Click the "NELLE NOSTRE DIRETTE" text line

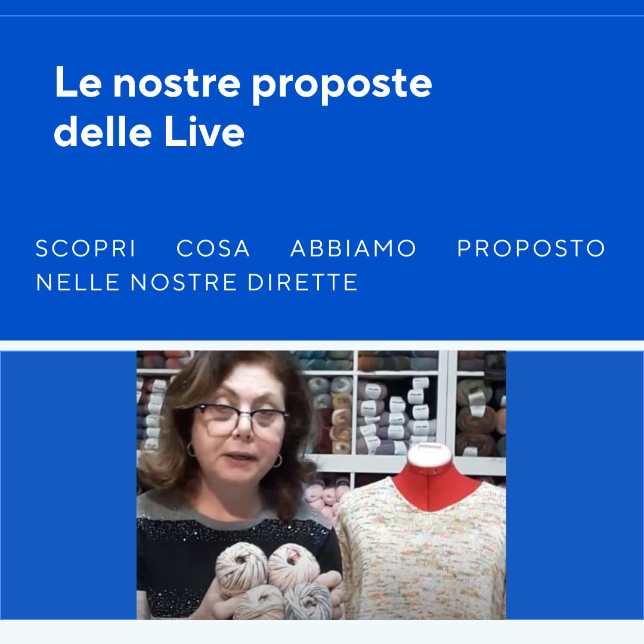[x=197, y=283]
